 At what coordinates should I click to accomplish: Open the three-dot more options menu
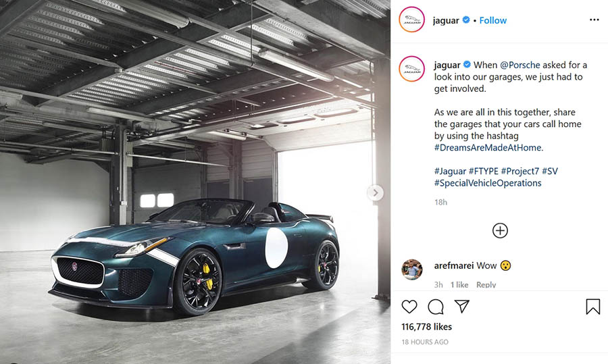(594, 20)
